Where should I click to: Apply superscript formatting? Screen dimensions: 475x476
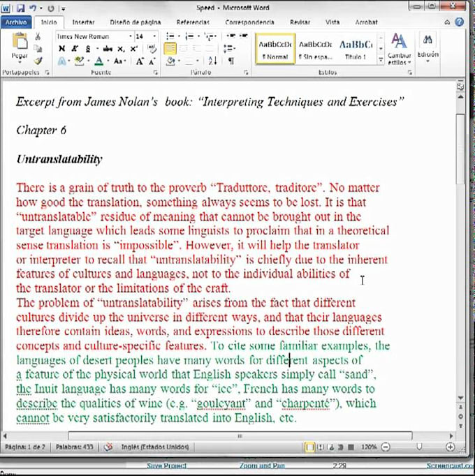[x=133, y=49]
